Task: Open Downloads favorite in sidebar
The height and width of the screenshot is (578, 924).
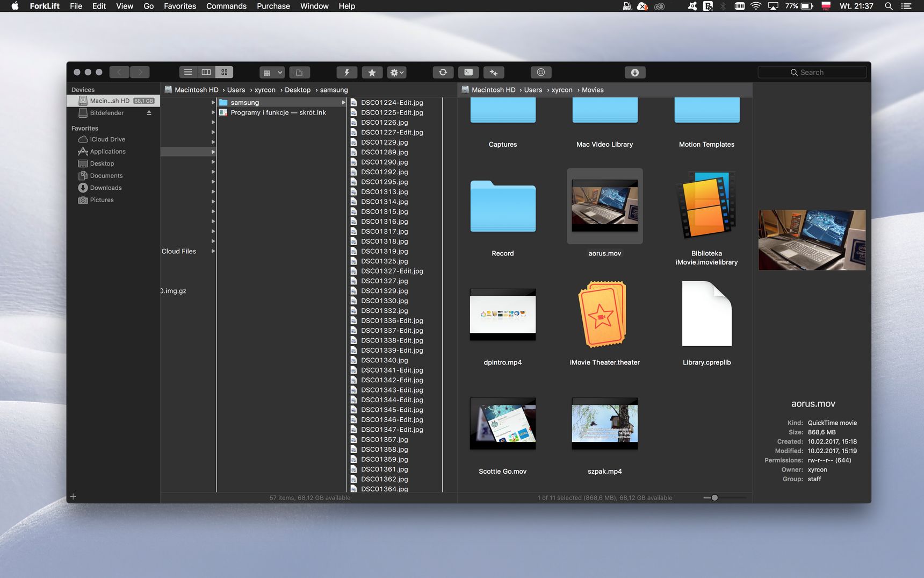Action: 105,188
